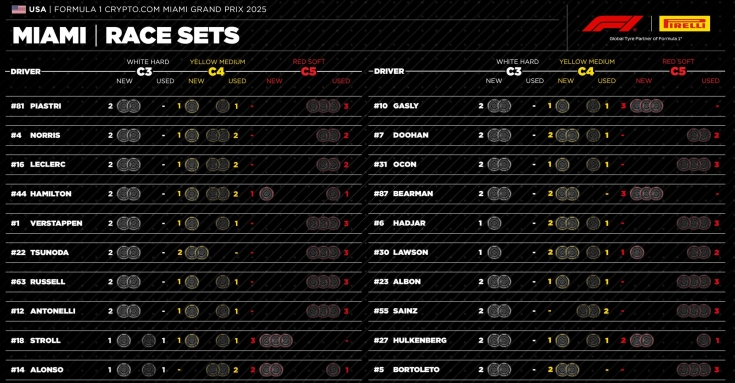
Task: Click Gasly's new soft tyre icons
Action: (646, 106)
